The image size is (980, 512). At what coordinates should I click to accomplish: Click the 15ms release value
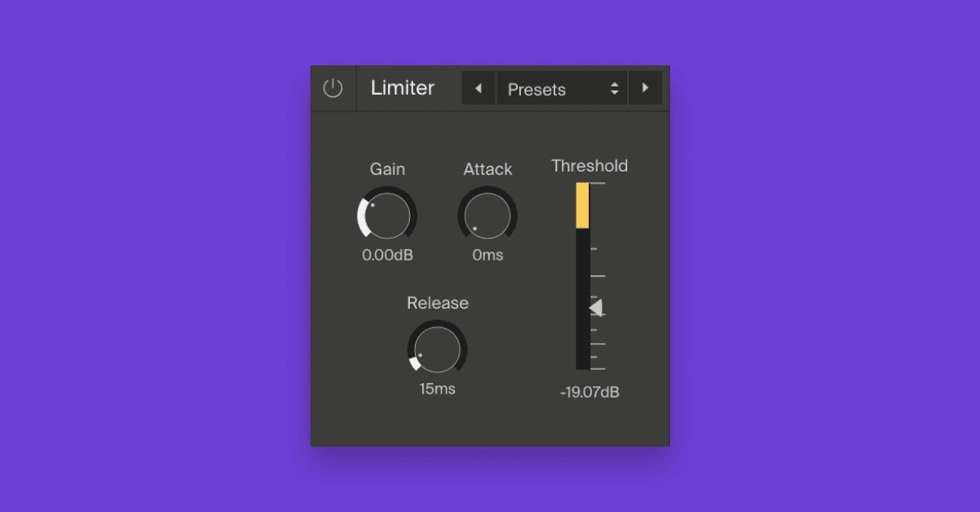click(x=438, y=389)
